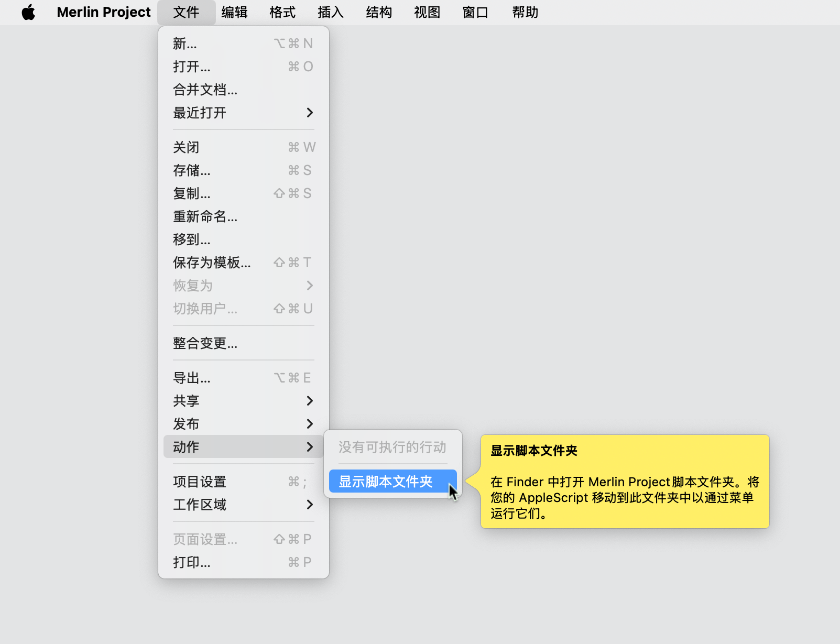Screen dimensions: 840x644
Task: Expand the 最近打开 submenu
Action: click(x=244, y=113)
